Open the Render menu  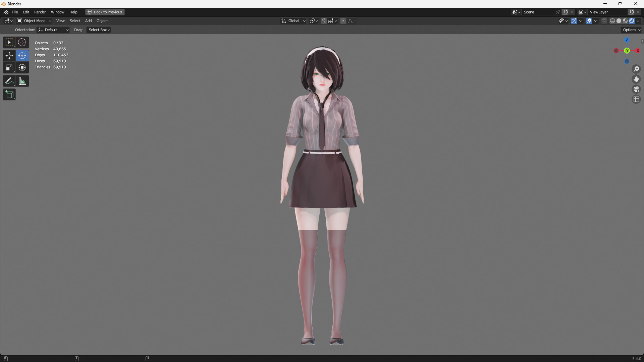tap(40, 12)
